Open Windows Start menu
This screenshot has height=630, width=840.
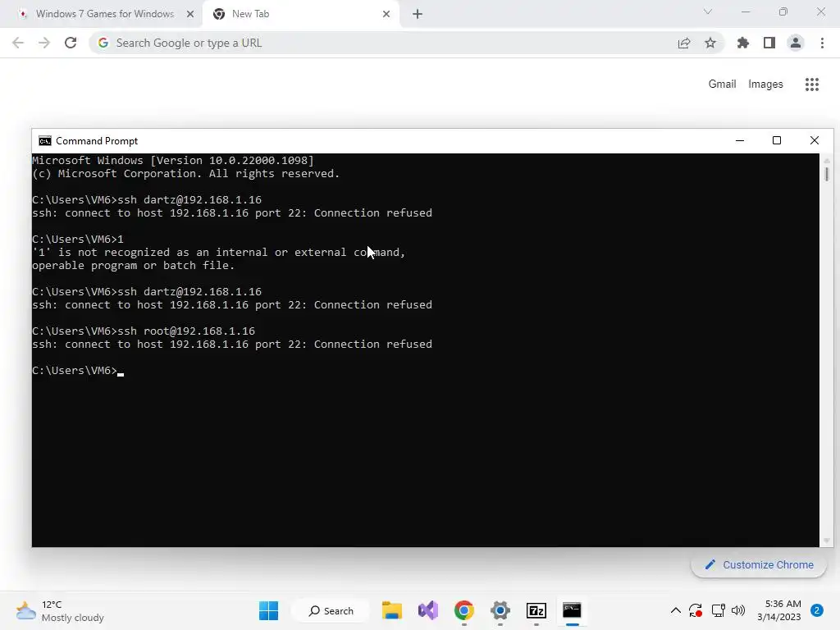click(268, 610)
